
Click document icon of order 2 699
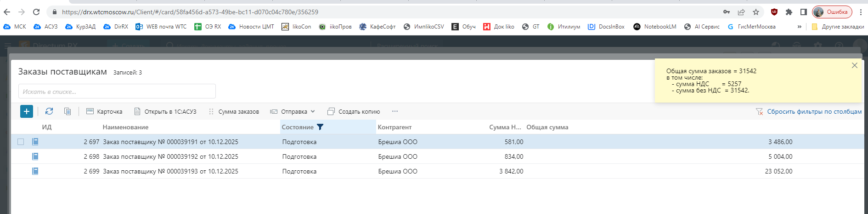tap(35, 171)
